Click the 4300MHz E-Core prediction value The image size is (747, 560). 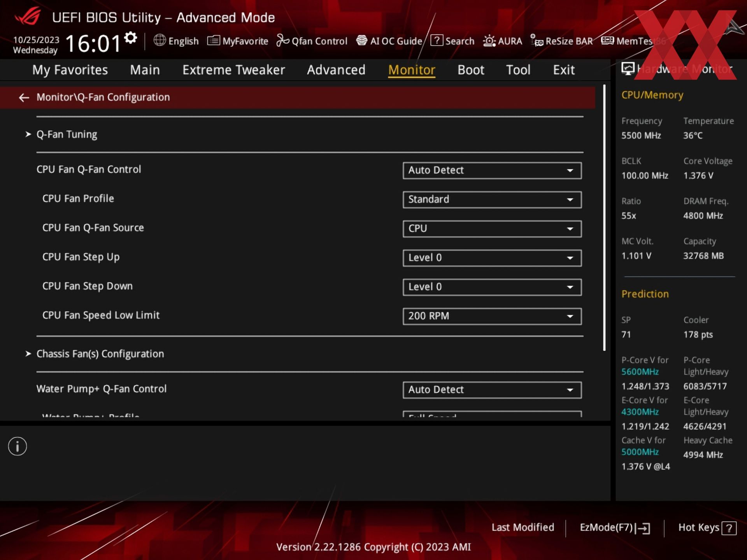(x=640, y=412)
